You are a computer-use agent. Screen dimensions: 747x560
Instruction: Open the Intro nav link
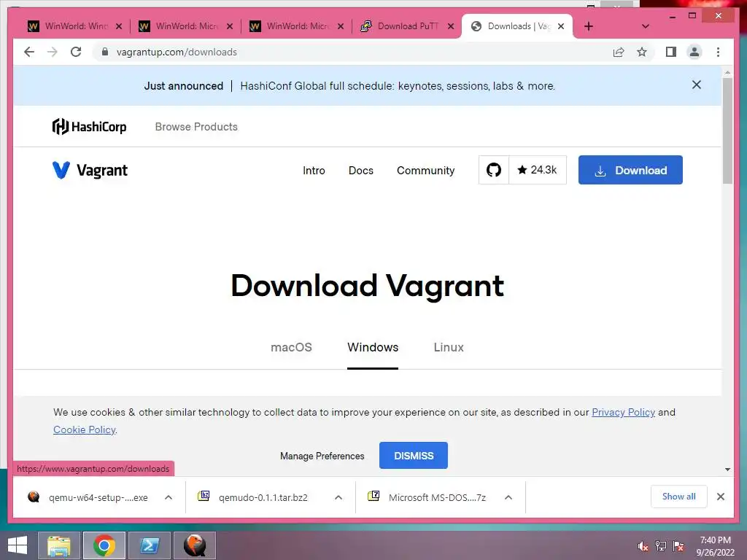tap(314, 171)
